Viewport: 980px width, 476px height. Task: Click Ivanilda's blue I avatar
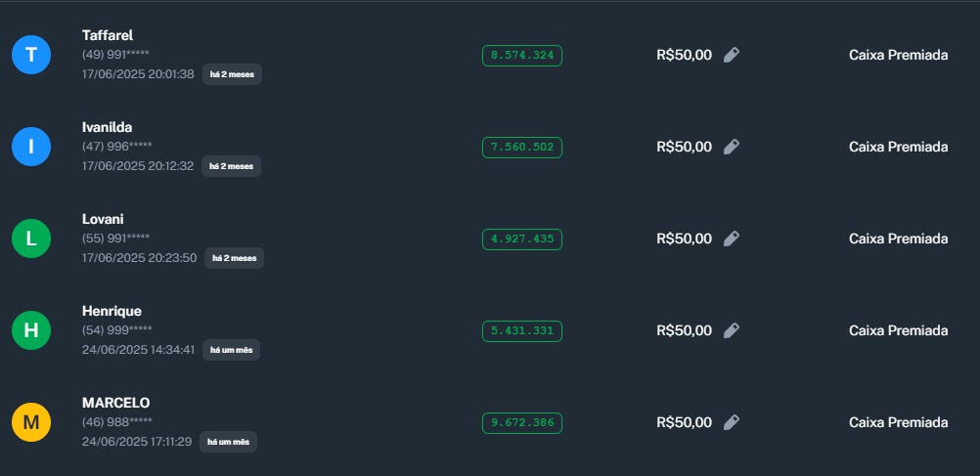click(x=31, y=147)
